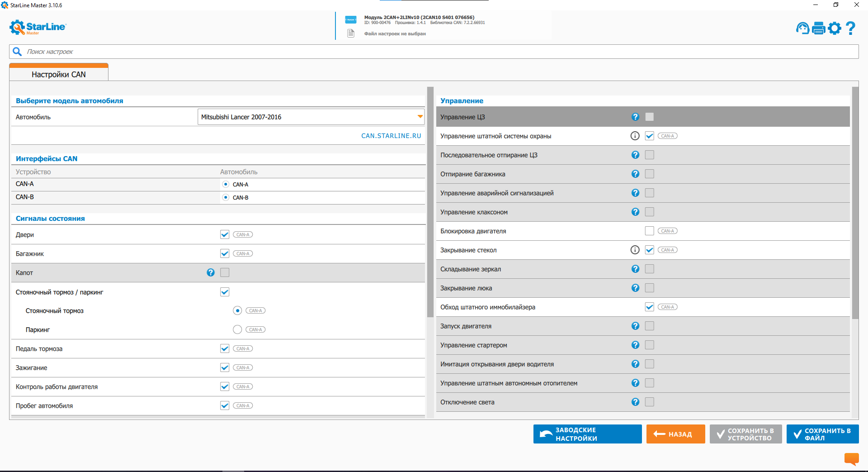Open CAN-A selector for Закрывание стекол
The width and height of the screenshot is (868, 472).
pyautogui.click(x=668, y=250)
